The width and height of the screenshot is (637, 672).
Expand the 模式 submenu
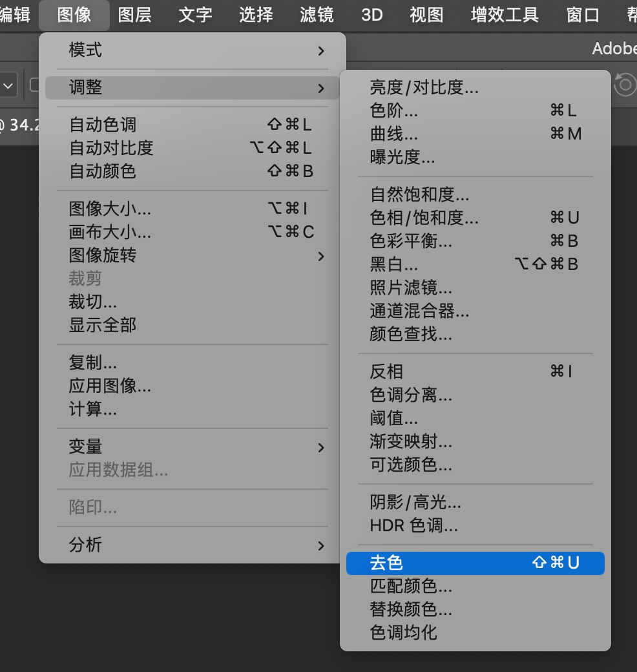click(x=193, y=50)
